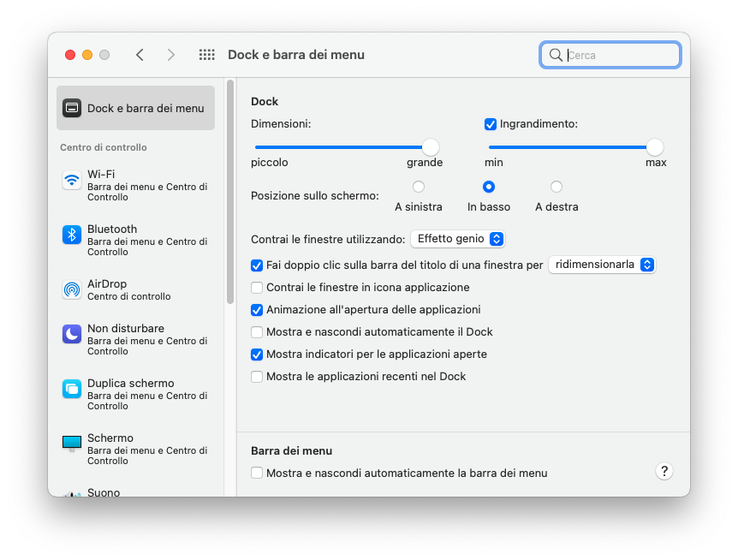Open help with the question mark button
Screen dimensions: 738x560
pyautogui.click(x=664, y=471)
